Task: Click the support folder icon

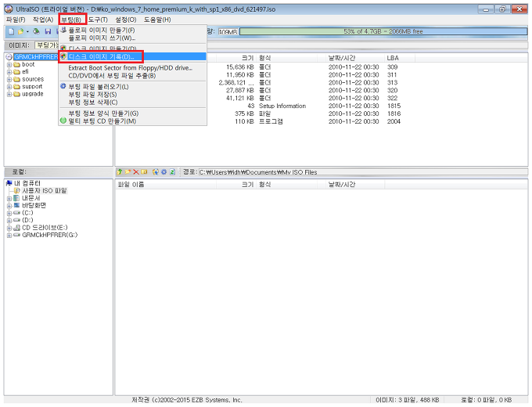Action: (16, 87)
